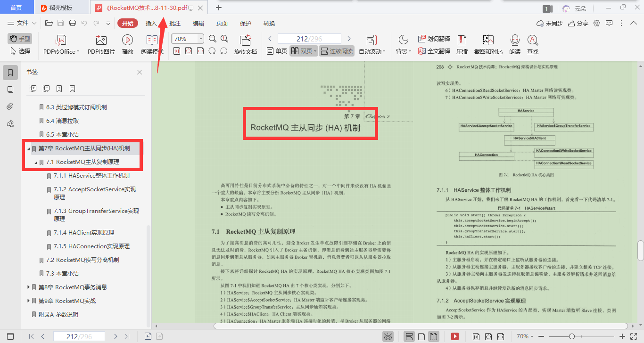Click 全文翻译 full-text translation
The image size is (644, 343).
pyautogui.click(x=434, y=51)
